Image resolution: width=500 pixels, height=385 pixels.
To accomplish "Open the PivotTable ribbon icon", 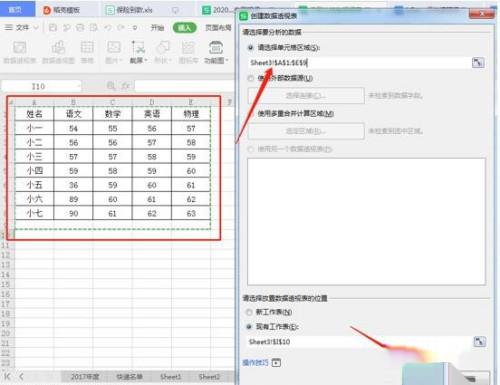I will (x=19, y=52).
